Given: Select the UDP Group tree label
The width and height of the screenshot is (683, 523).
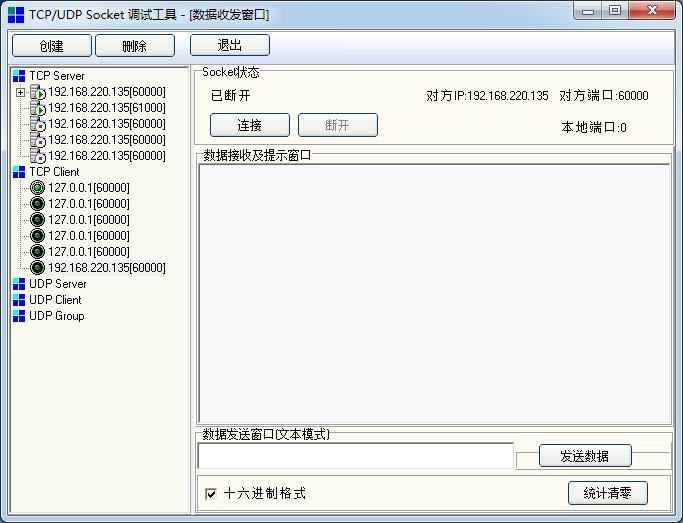Looking at the screenshot, I should coord(57,316).
